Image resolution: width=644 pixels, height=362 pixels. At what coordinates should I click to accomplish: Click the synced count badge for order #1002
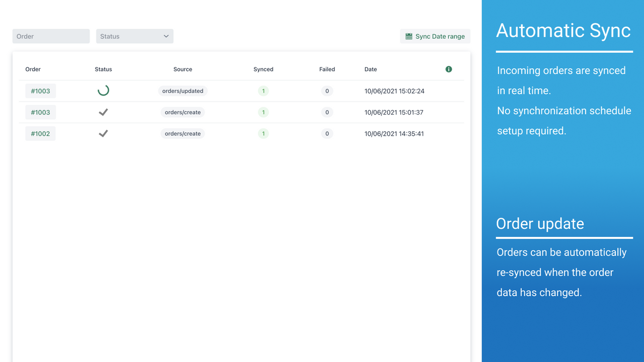(263, 134)
